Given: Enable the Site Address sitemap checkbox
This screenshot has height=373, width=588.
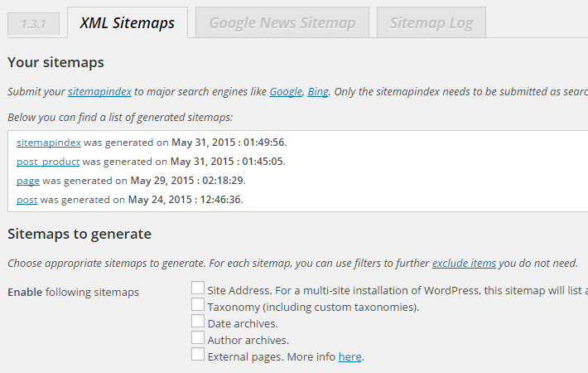Looking at the screenshot, I should (198, 288).
